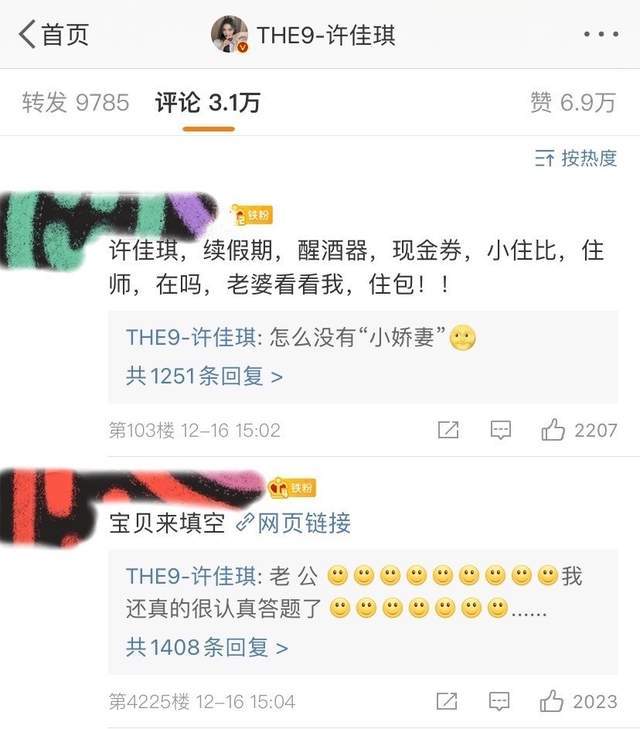The image size is (640, 729).
Task: Reply to the 第4225楼 comment via bubble icon
Action: tap(499, 701)
